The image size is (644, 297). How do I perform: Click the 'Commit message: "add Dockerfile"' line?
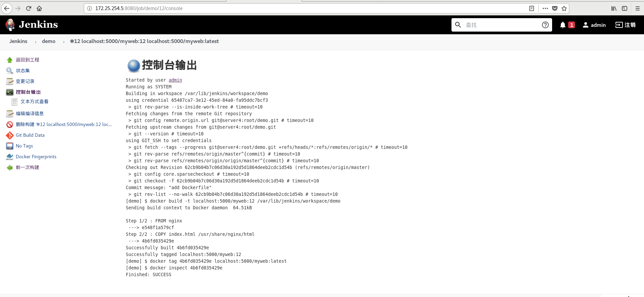tap(169, 187)
